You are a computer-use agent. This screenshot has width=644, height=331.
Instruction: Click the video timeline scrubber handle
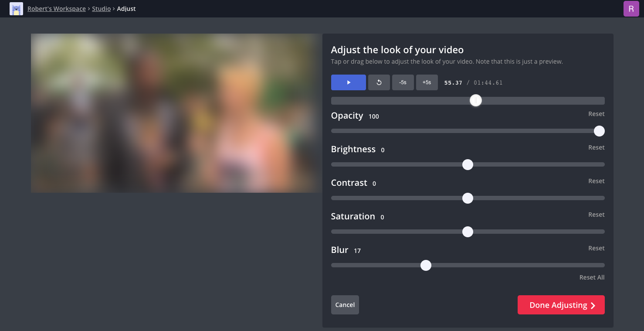point(476,101)
